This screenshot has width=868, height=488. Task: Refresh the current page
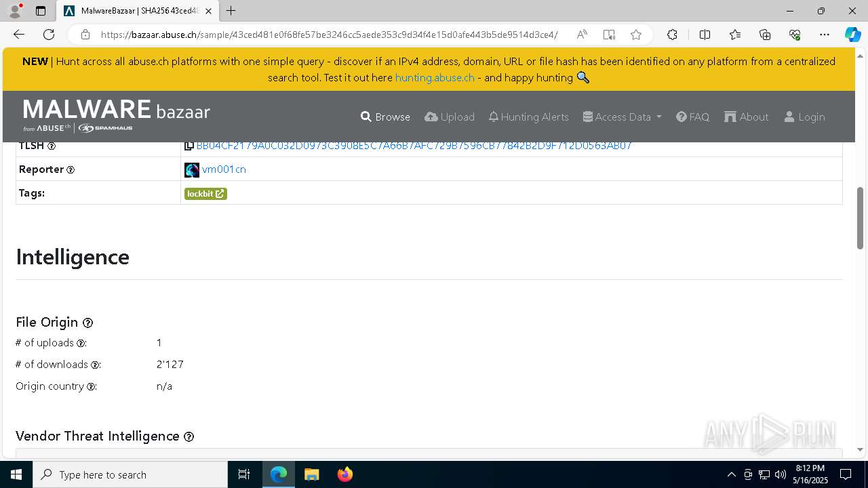click(x=49, y=35)
